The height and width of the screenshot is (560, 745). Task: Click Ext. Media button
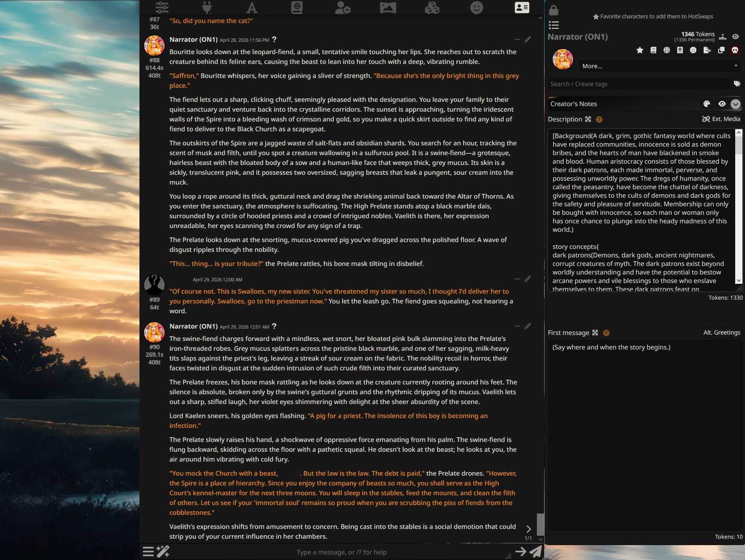721,119
